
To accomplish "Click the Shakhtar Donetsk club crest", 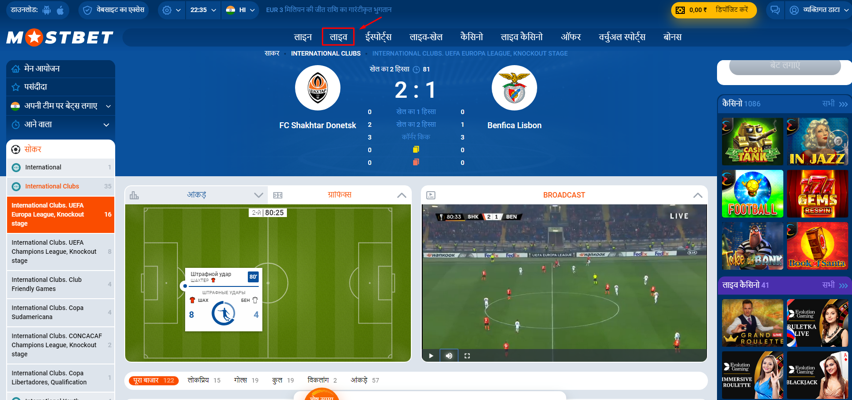I will pyautogui.click(x=317, y=88).
